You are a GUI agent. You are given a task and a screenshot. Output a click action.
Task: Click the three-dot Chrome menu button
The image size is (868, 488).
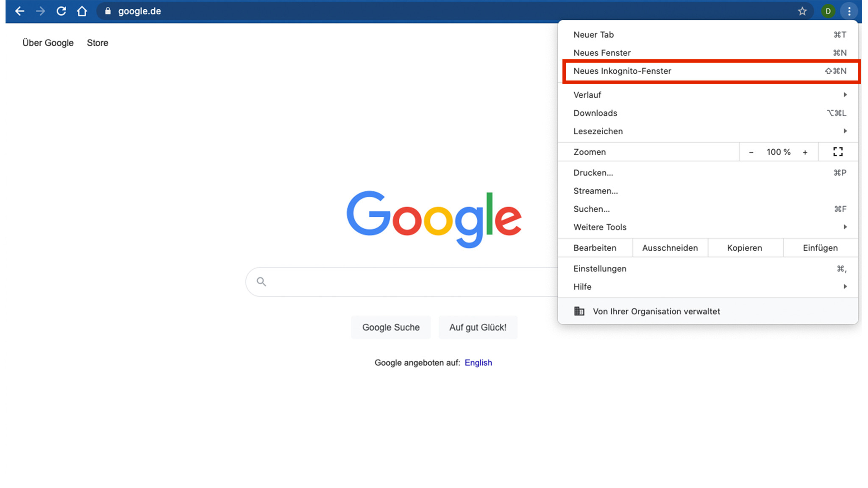pos(849,11)
